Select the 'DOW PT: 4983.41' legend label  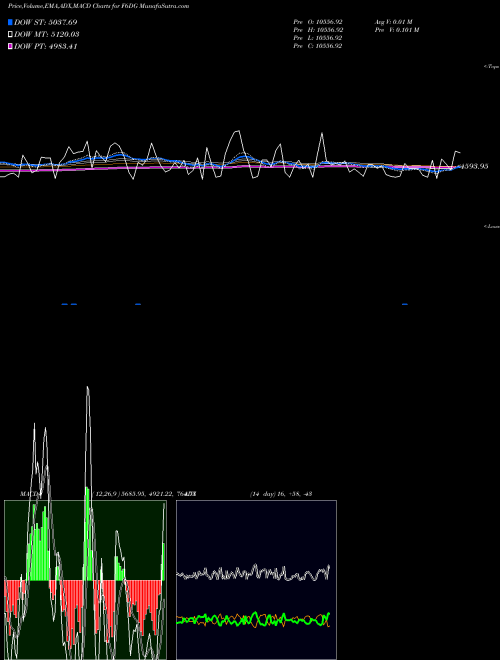(x=45, y=46)
